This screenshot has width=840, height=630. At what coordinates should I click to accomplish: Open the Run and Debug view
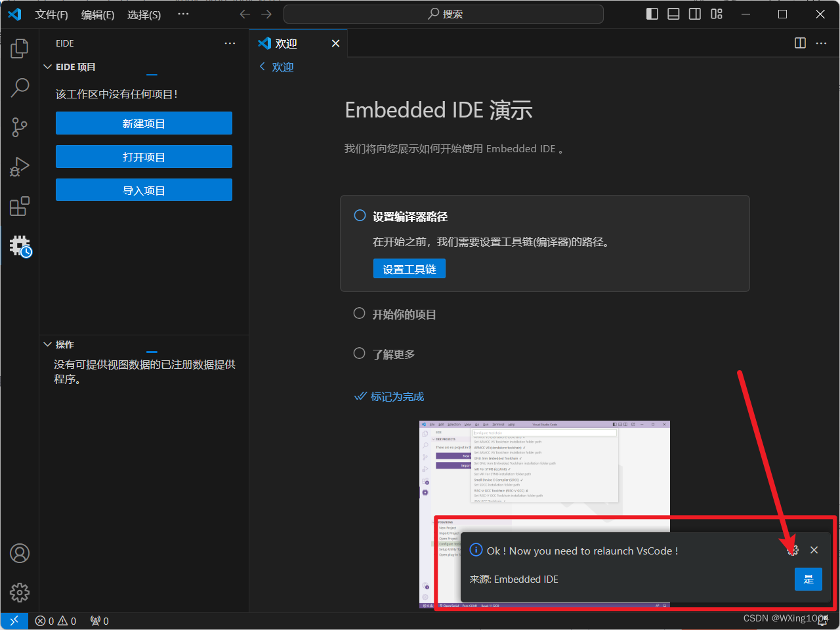point(19,167)
